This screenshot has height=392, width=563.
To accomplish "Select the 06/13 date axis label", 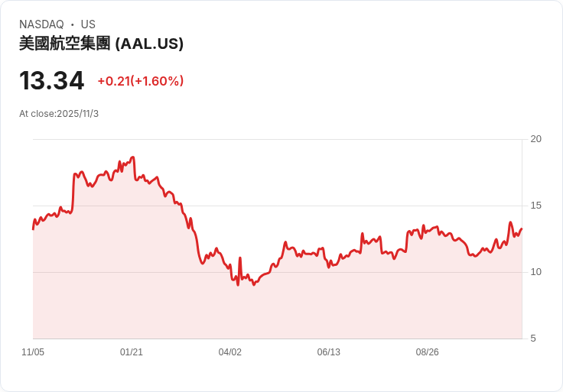I will coord(329,352).
